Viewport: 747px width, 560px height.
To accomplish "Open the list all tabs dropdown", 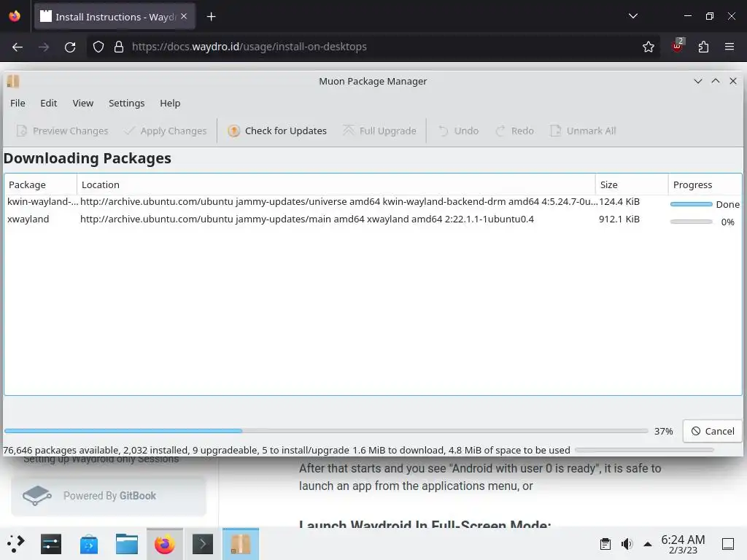I will pyautogui.click(x=632, y=16).
